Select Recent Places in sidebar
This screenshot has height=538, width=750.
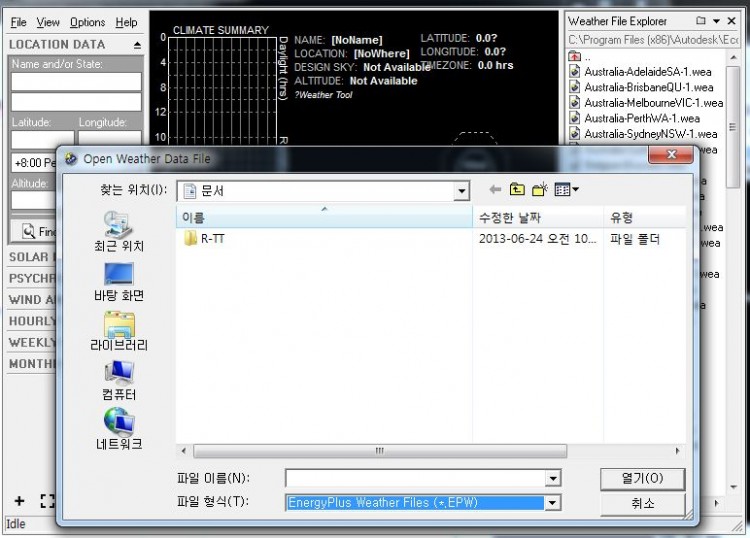119,231
